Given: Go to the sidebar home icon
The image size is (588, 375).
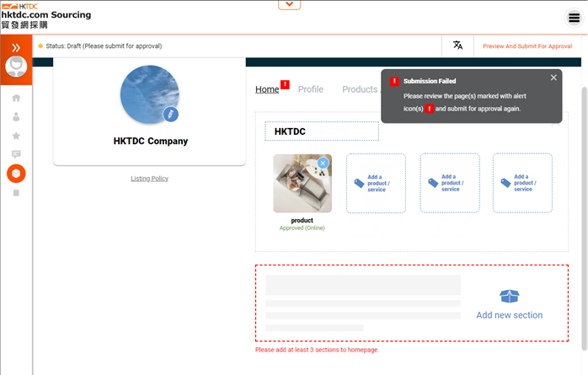Looking at the screenshot, I should [x=16, y=98].
